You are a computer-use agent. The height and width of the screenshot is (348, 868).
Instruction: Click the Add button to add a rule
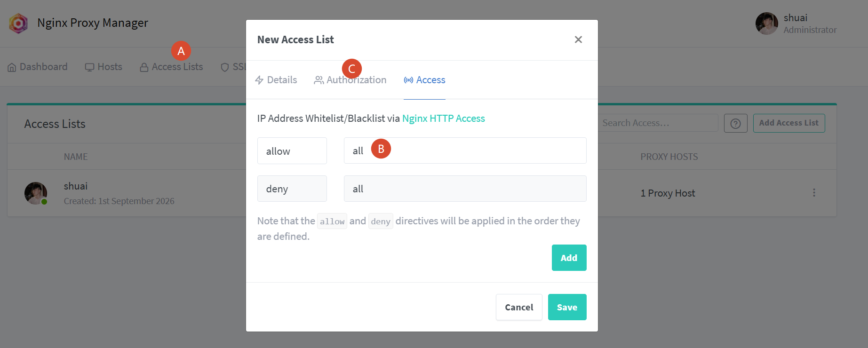tap(569, 258)
